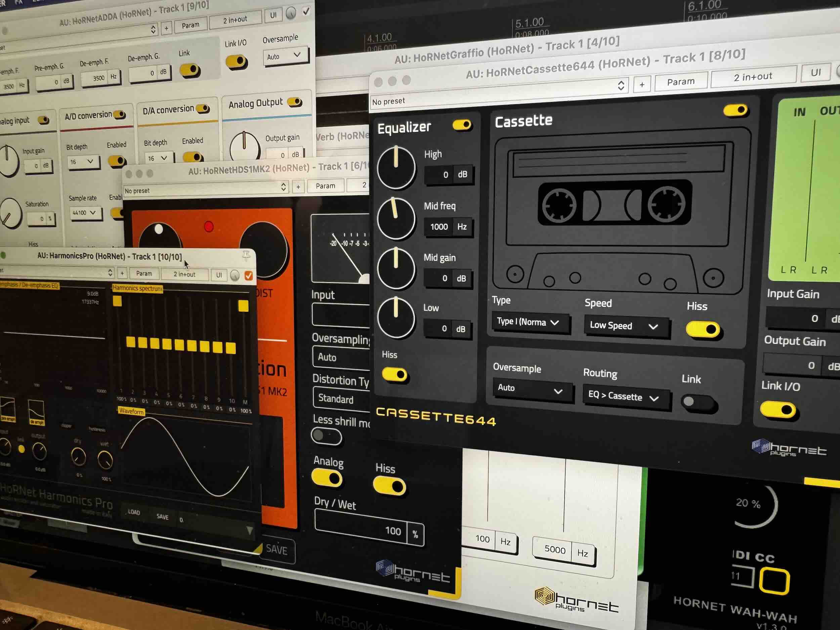Click the Low EQ knob
The height and width of the screenshot is (630, 840).
click(396, 318)
